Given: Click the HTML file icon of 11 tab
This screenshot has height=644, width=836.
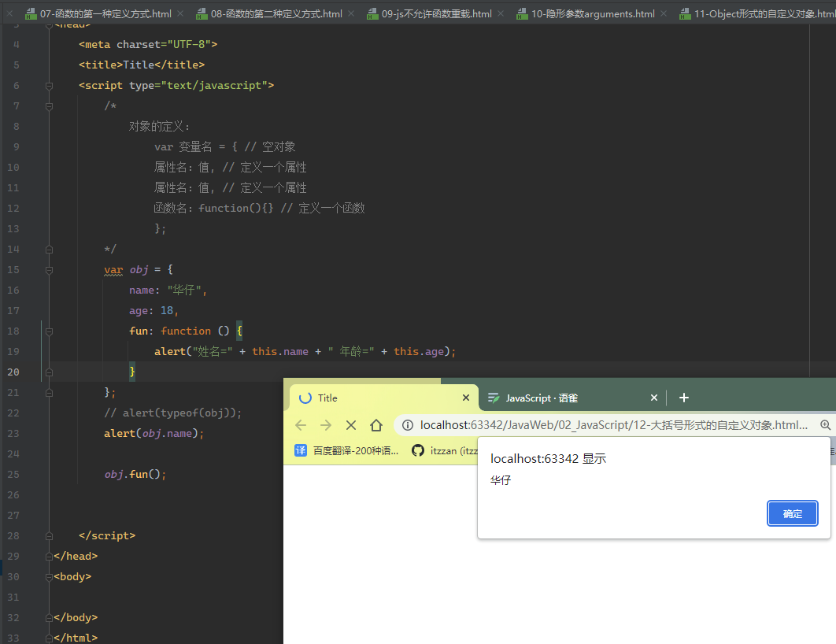Looking at the screenshot, I should pyautogui.click(x=685, y=14).
